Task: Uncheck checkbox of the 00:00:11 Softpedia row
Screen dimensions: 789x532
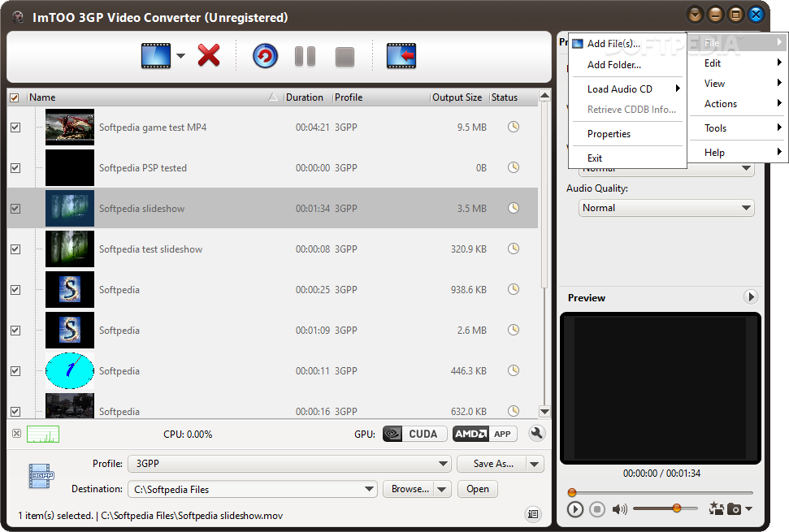Action: tap(15, 371)
